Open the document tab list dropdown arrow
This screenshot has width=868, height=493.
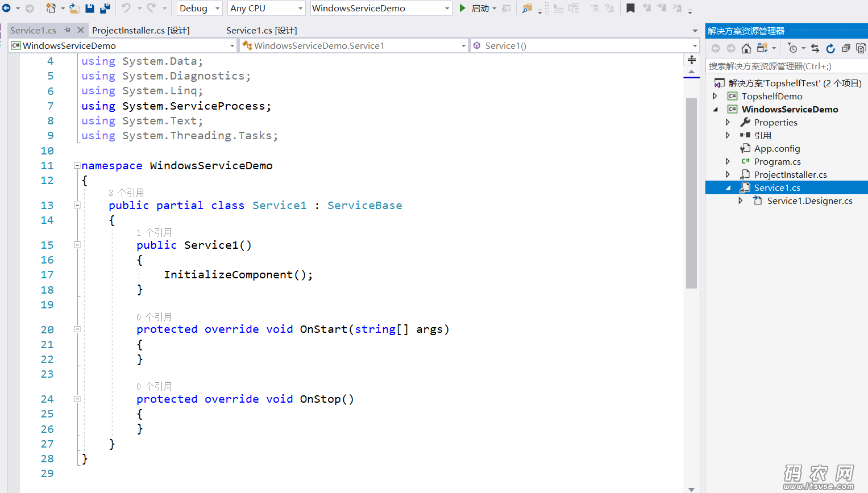(x=695, y=31)
